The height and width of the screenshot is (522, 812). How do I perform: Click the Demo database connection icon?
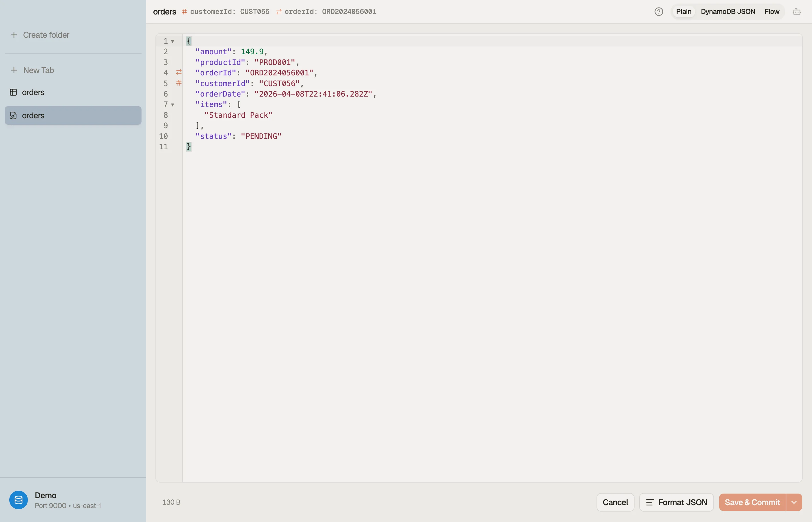[18, 500]
